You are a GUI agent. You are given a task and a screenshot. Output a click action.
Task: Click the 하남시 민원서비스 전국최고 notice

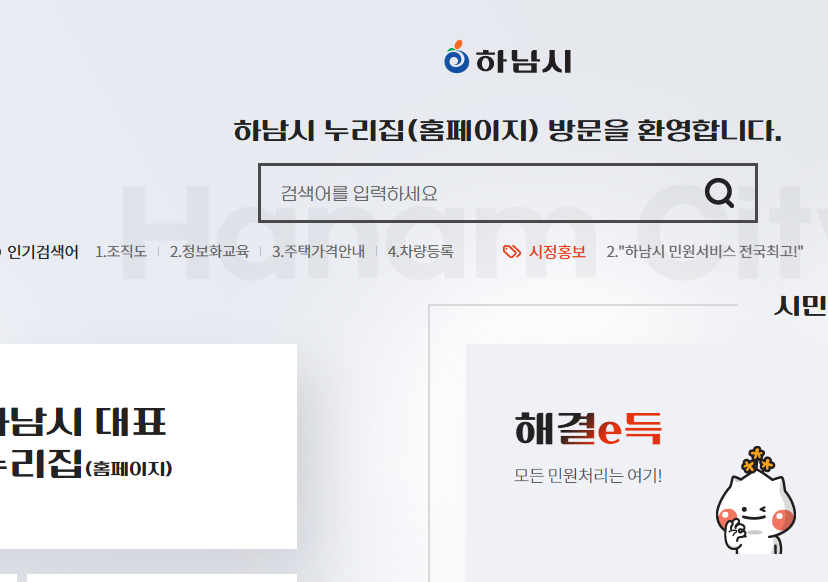707,253
